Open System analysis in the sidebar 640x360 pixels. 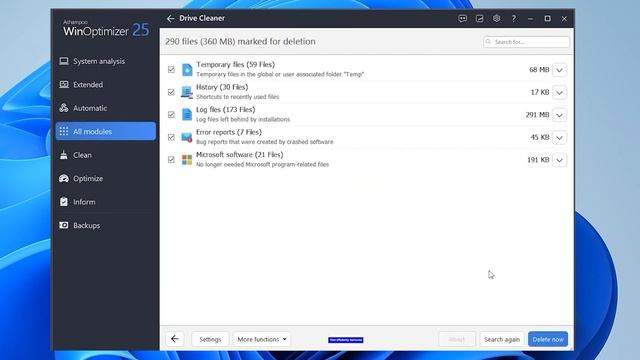pyautogui.click(x=106, y=61)
